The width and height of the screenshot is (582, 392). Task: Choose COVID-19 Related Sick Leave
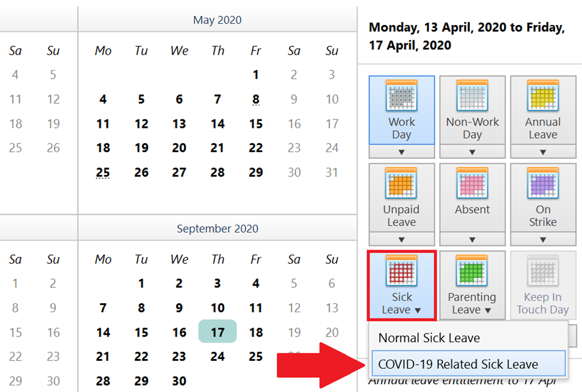click(x=469, y=363)
